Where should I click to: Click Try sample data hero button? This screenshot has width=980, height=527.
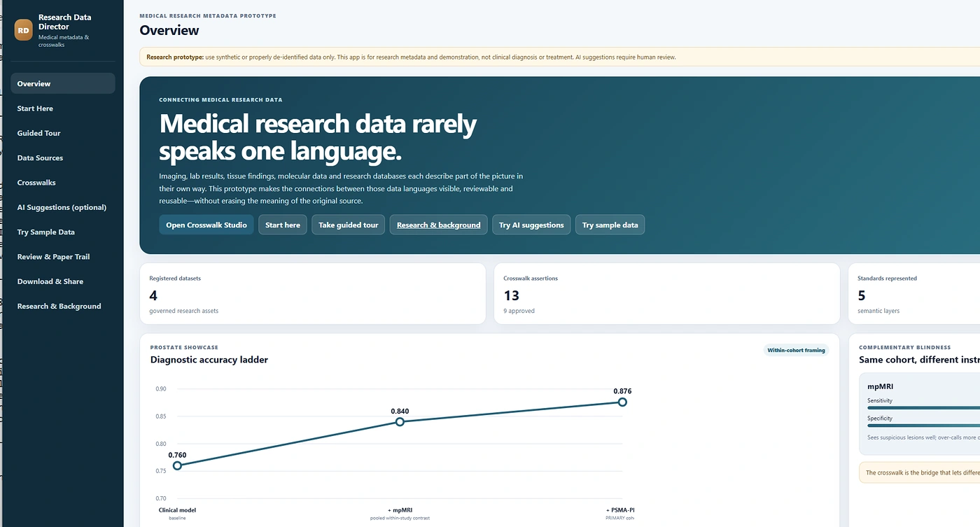610,225
